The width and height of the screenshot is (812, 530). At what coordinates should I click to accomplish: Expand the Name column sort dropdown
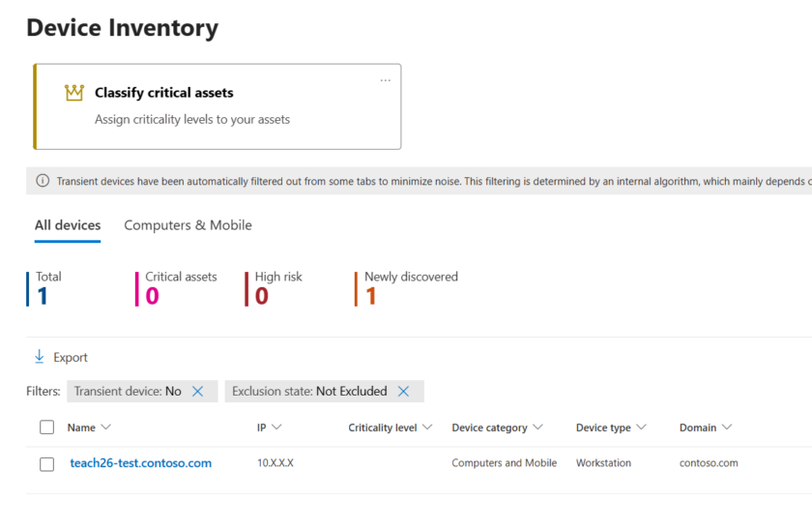tap(106, 427)
